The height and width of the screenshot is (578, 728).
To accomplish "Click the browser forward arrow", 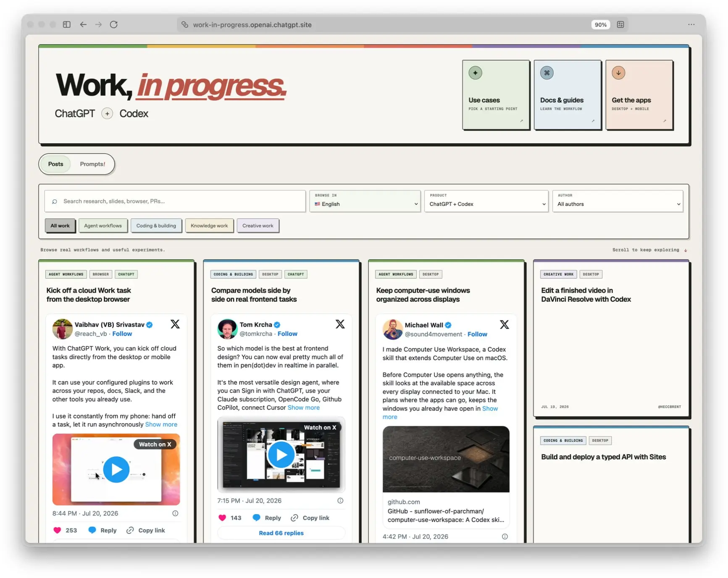I will click(98, 24).
